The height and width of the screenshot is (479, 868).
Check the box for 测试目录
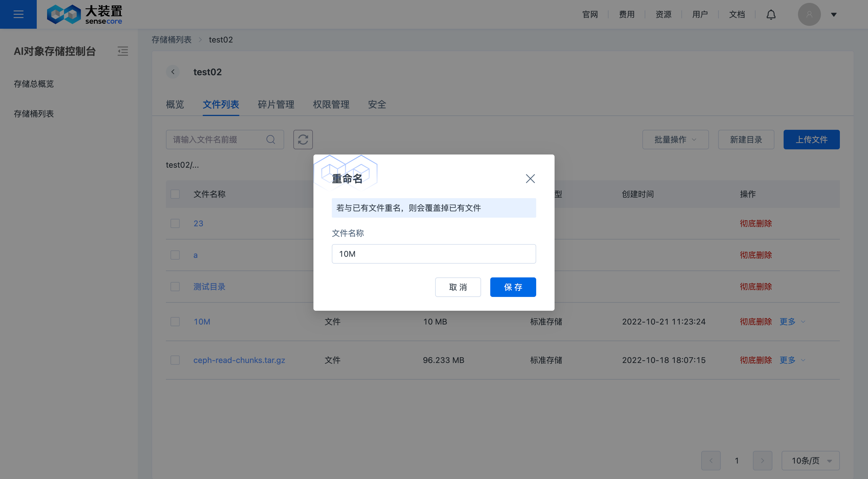coord(175,287)
